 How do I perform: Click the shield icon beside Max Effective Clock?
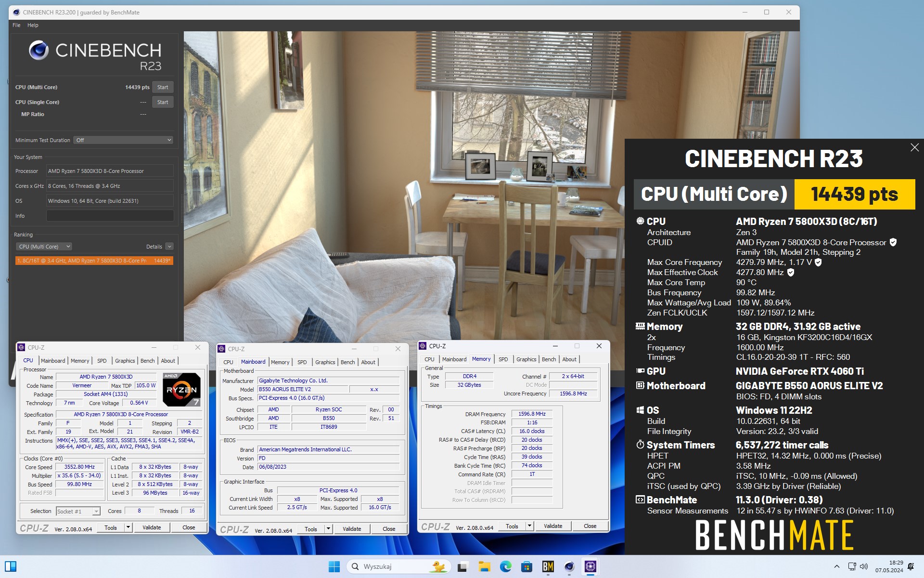click(791, 273)
